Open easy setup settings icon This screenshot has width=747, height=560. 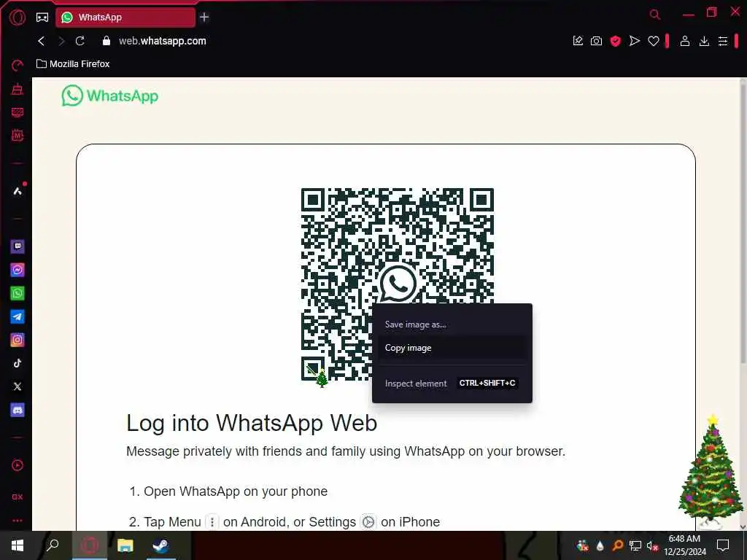pos(723,42)
